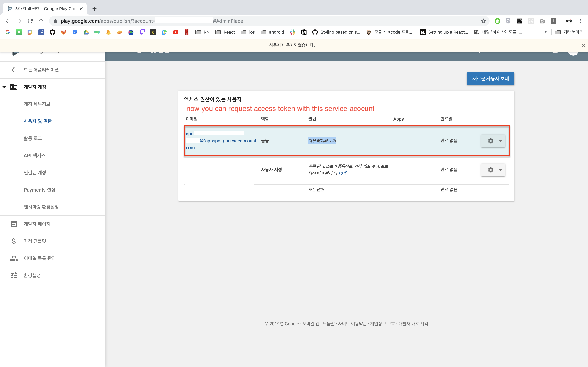Select 활동 로그 in the sidebar
The height and width of the screenshot is (367, 588).
(x=33, y=138)
